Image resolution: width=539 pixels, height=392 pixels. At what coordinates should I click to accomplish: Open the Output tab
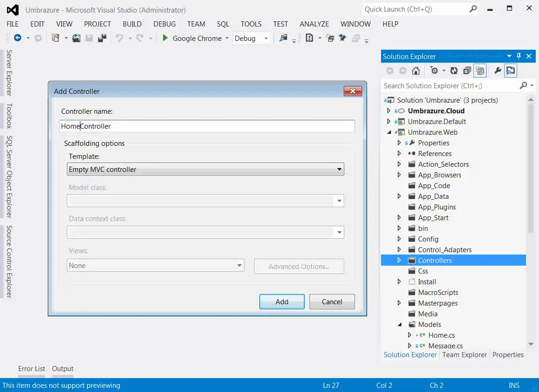point(63,369)
